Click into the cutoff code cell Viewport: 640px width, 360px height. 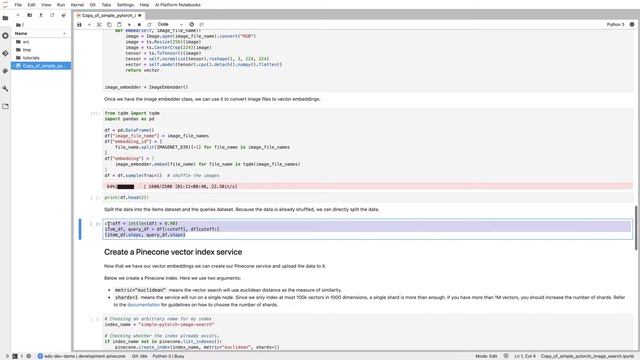click(x=367, y=229)
